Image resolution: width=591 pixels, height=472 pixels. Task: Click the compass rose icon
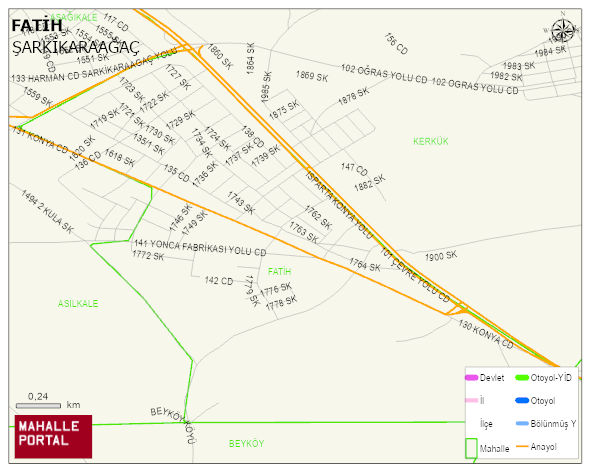point(563,30)
